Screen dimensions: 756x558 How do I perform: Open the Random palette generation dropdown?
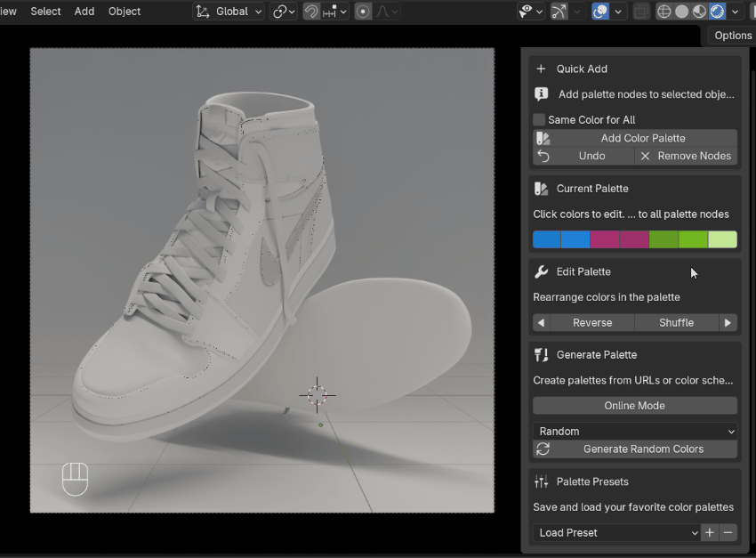tap(634, 431)
